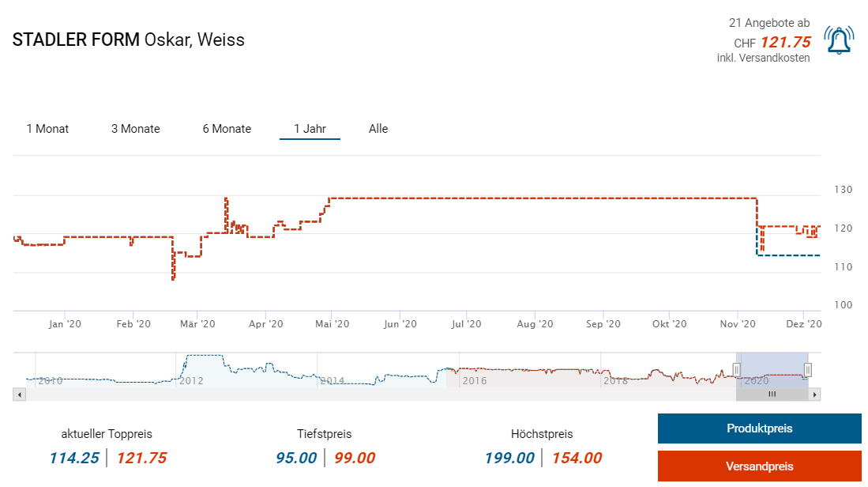This screenshot has width=868, height=487.
Task: Click the STADLER FORM Oskar title
Action: [129, 40]
